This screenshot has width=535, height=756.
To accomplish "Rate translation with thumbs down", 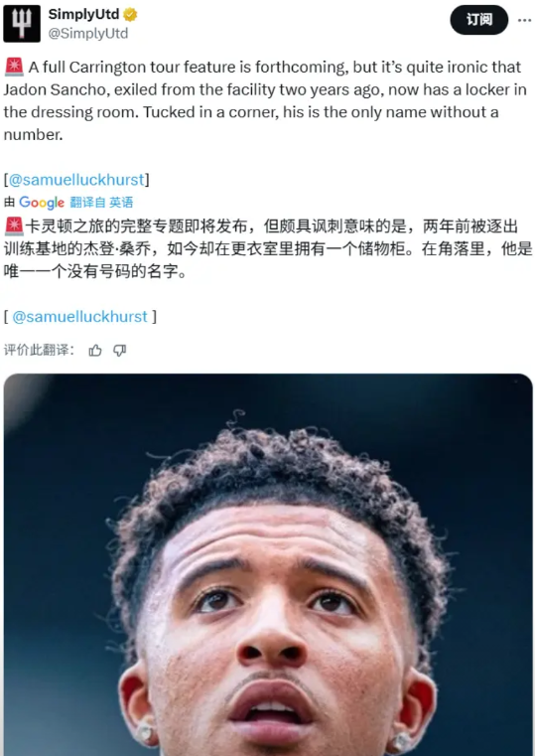I will pyautogui.click(x=119, y=350).
